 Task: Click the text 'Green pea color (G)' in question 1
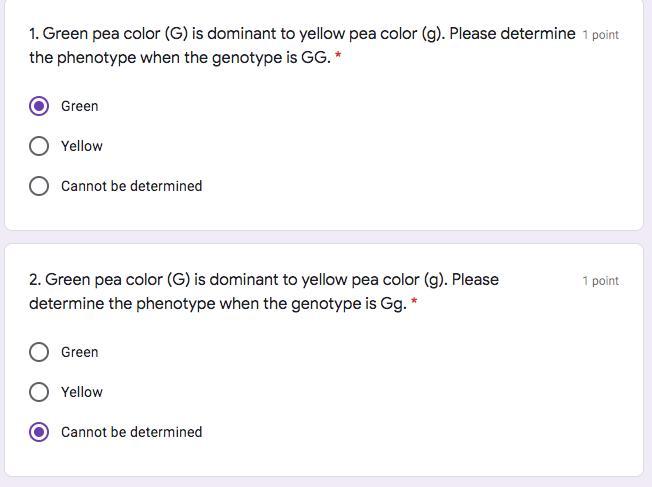point(116,34)
